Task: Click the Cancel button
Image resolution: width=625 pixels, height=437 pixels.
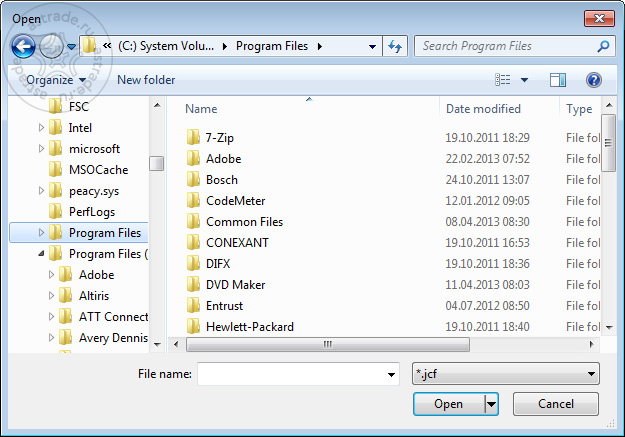Action: coord(556,404)
